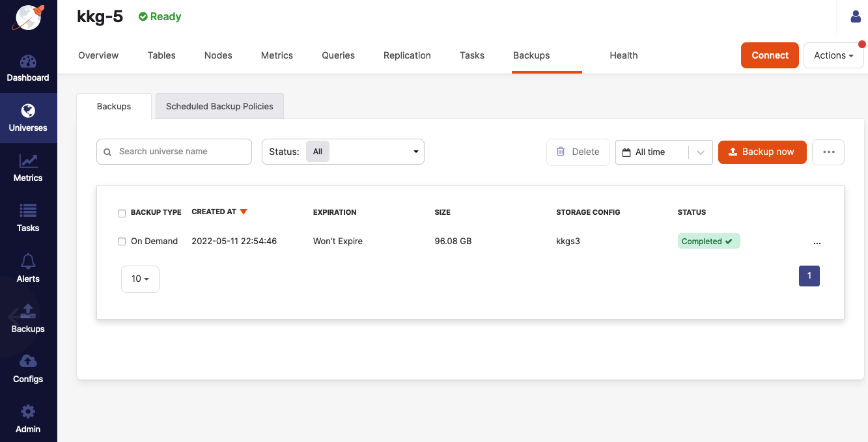The width and height of the screenshot is (868, 442).
Task: Open the Tasks tab in universe header
Action: pos(472,55)
